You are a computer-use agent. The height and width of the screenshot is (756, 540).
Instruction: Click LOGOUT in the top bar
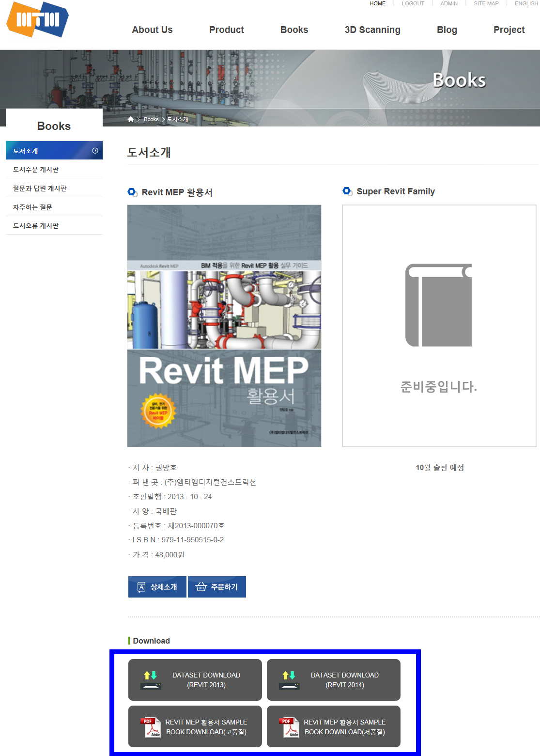click(x=413, y=3)
